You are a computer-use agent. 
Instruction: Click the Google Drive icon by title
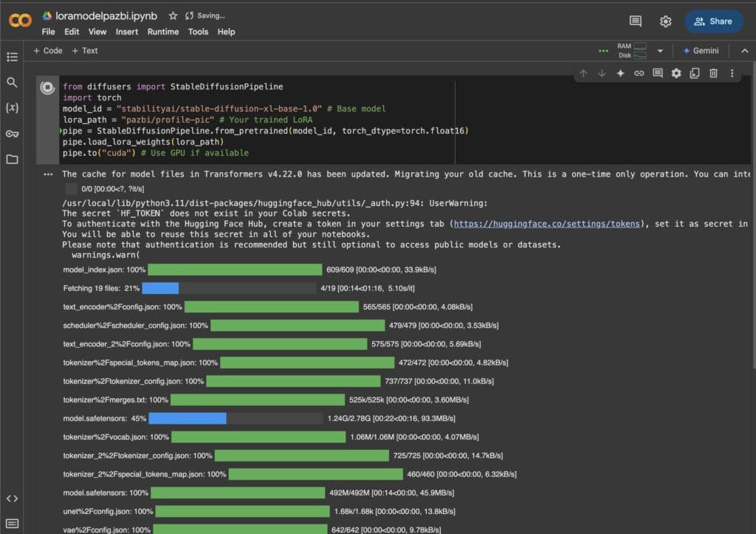click(47, 16)
